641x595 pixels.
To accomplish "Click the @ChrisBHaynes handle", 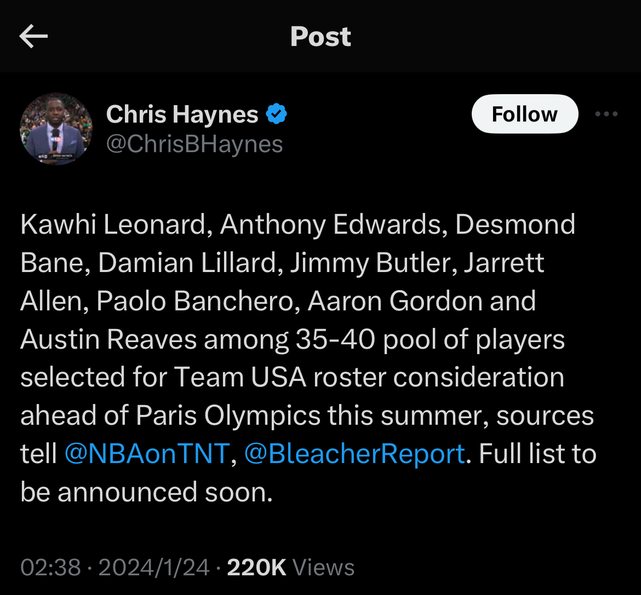I will coord(194,144).
